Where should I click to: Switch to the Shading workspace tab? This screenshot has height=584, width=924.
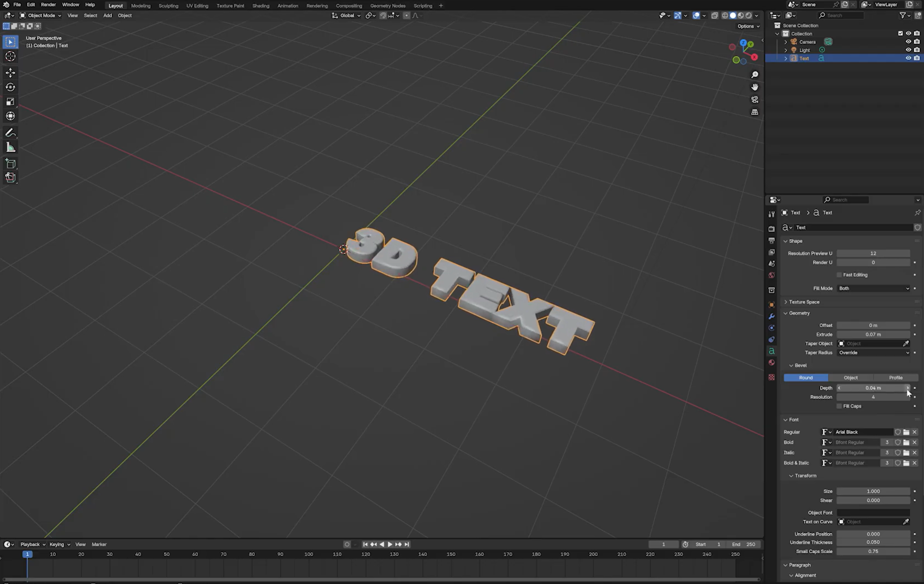(261, 6)
